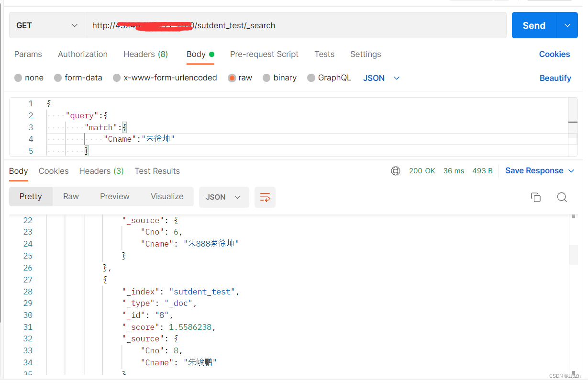Switch to Preview response view
Screen dimensions: 588x383
coord(115,197)
